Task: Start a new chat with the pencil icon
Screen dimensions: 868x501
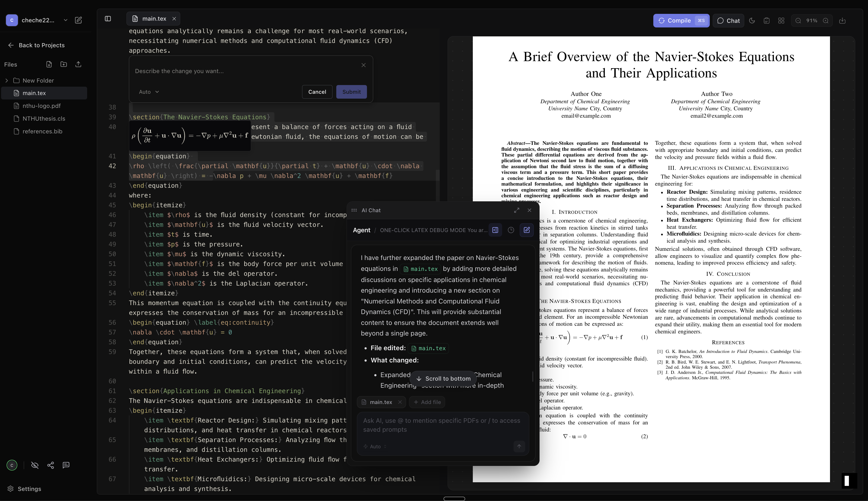Action: pos(527,230)
